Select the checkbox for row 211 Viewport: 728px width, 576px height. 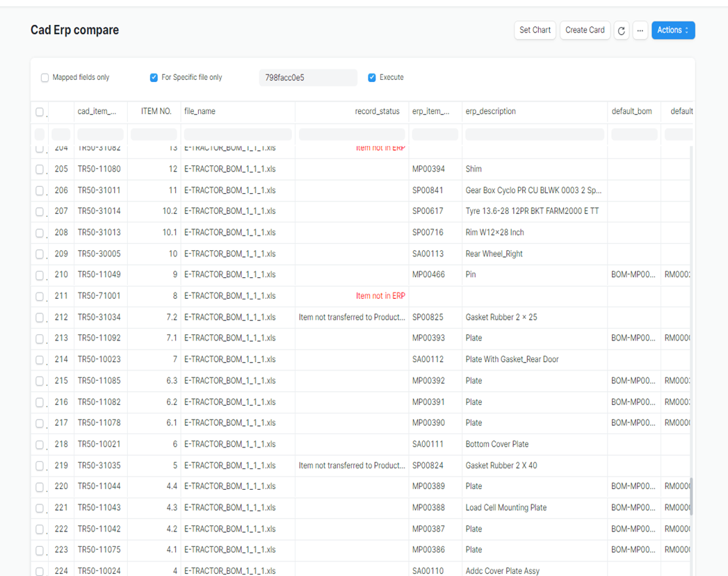pos(40,297)
